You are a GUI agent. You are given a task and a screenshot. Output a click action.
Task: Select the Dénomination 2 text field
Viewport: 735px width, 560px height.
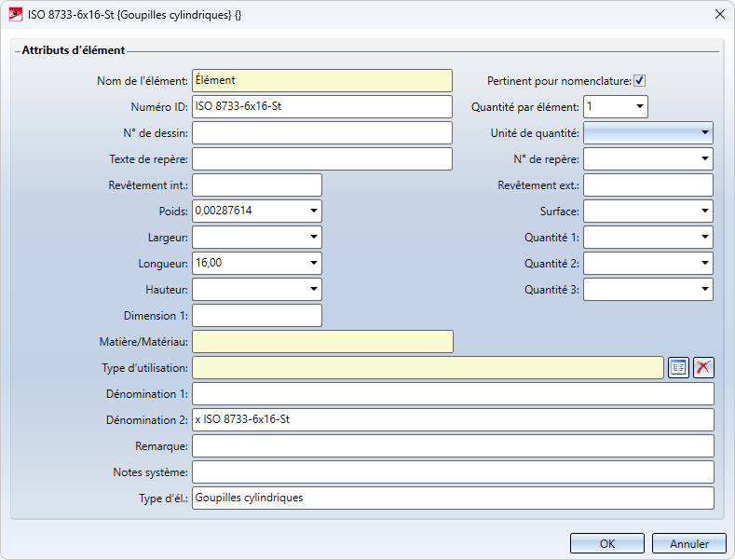point(452,420)
